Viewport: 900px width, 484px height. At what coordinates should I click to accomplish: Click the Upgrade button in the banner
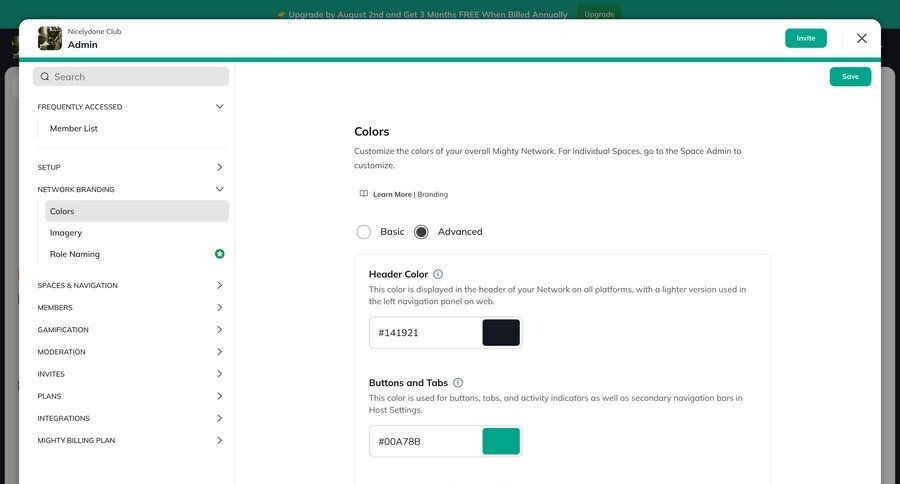click(599, 14)
